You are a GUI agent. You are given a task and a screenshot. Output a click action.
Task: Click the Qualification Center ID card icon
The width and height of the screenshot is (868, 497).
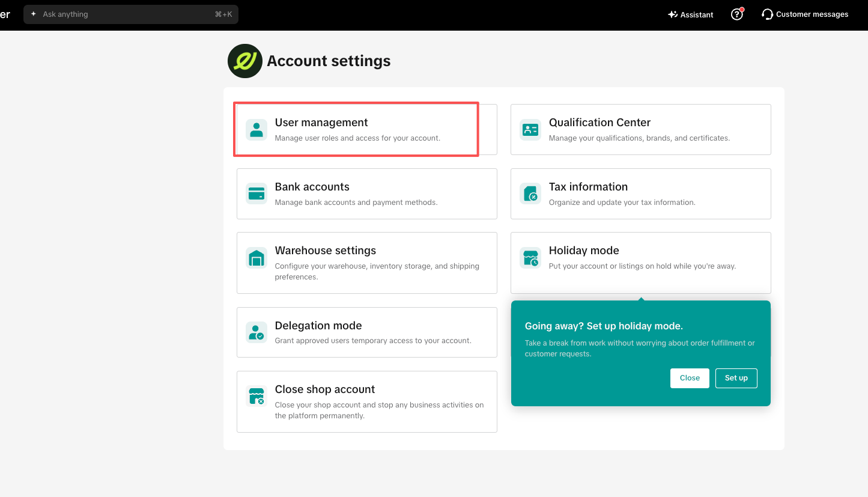coord(530,130)
